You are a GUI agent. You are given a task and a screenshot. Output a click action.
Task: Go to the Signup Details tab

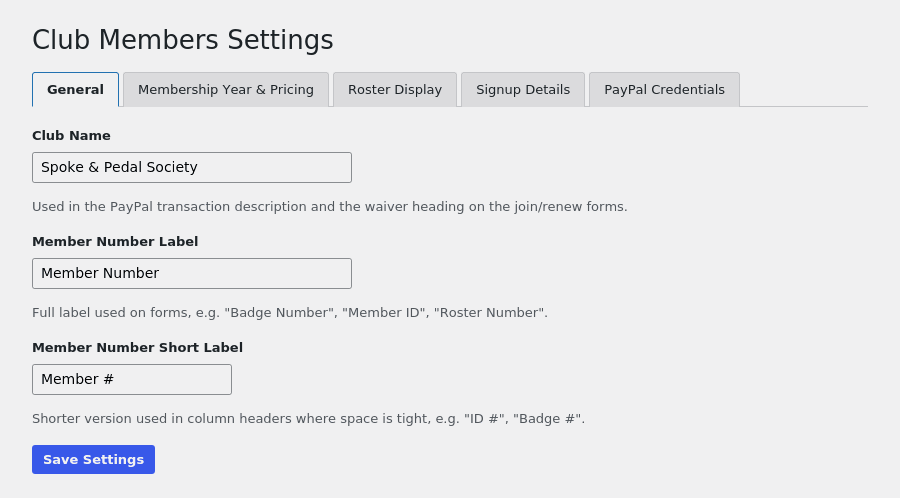pos(523,90)
